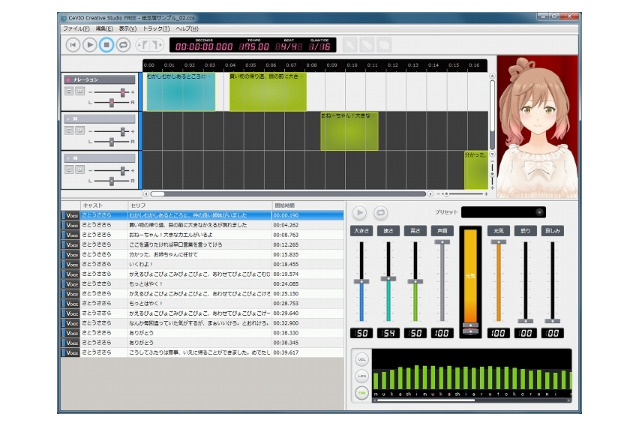Screen dimensions: 640x426
Task: Click the seconds time counter display
Action: click(x=204, y=47)
